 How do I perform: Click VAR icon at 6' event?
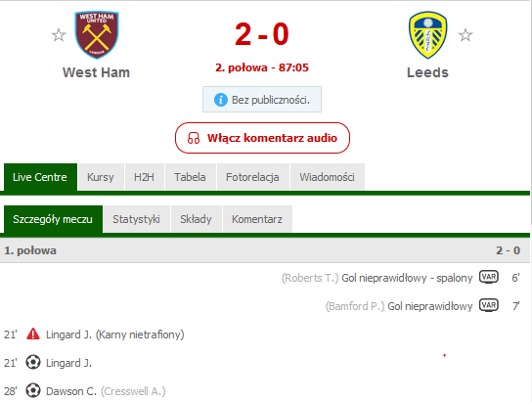point(489,277)
